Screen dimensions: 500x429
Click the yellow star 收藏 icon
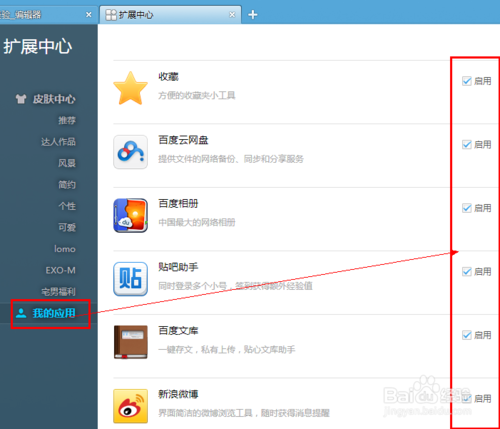pos(130,88)
